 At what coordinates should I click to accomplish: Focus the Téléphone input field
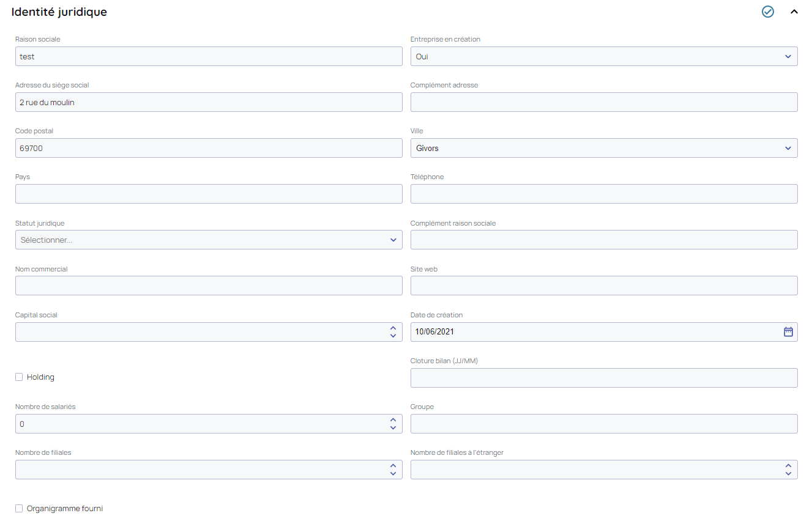click(x=603, y=194)
